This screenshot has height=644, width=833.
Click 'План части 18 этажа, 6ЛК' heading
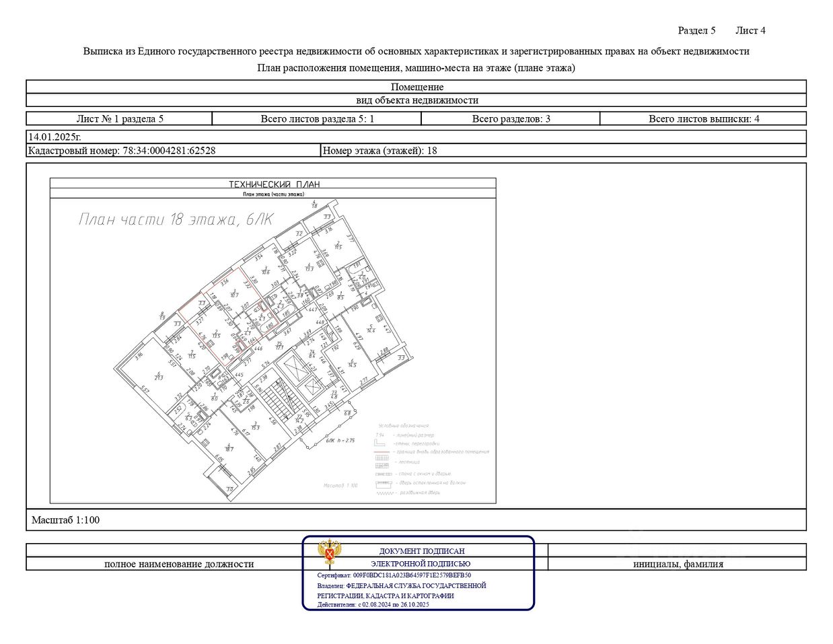[x=176, y=219]
